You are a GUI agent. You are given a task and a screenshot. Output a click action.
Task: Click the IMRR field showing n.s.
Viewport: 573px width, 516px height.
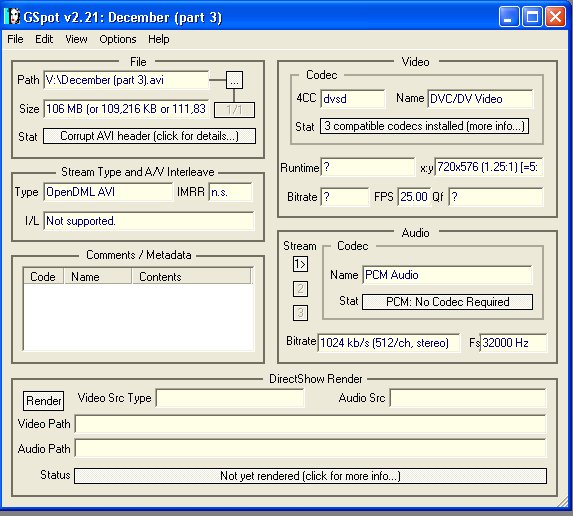click(231, 192)
